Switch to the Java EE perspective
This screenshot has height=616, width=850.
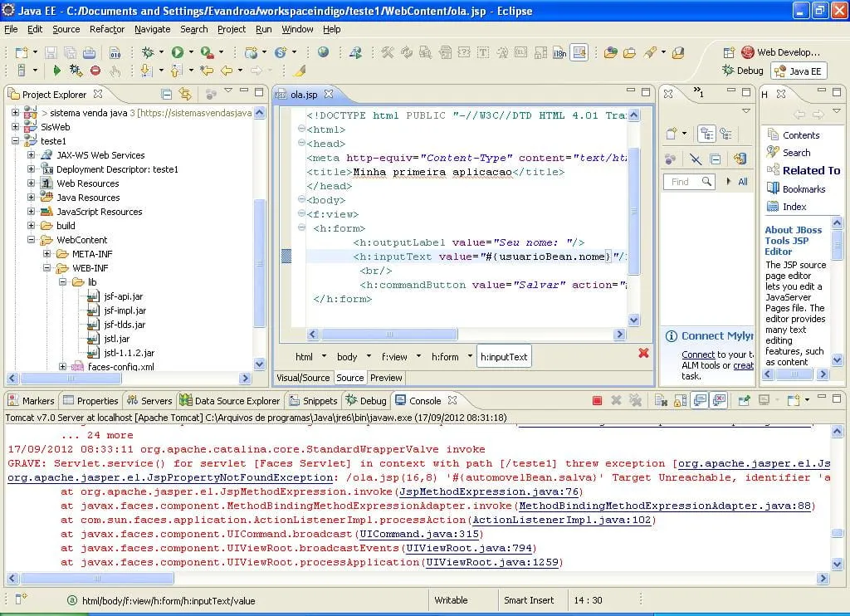click(798, 71)
